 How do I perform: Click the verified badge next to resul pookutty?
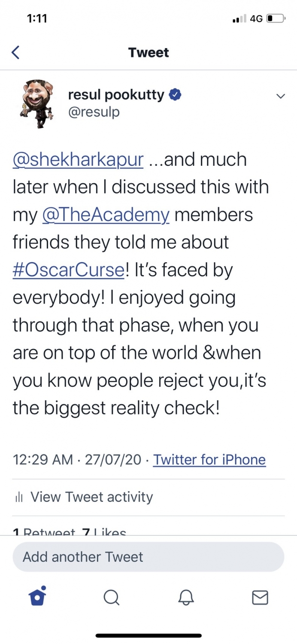click(176, 95)
